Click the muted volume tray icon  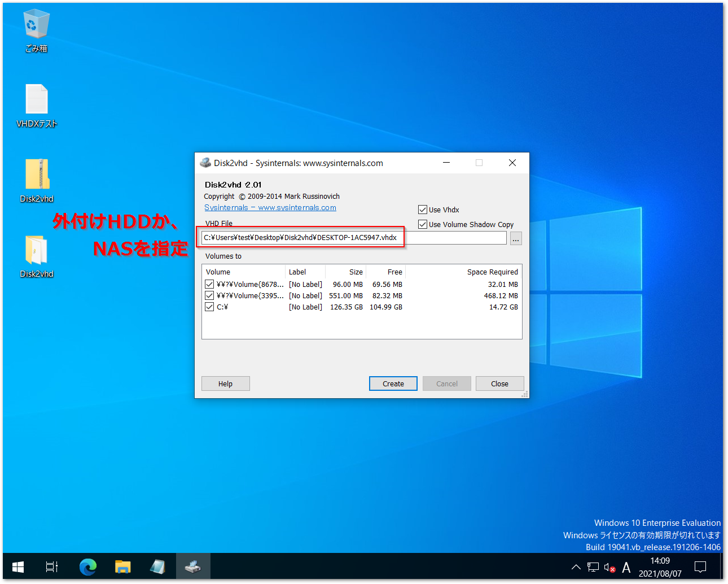click(609, 567)
